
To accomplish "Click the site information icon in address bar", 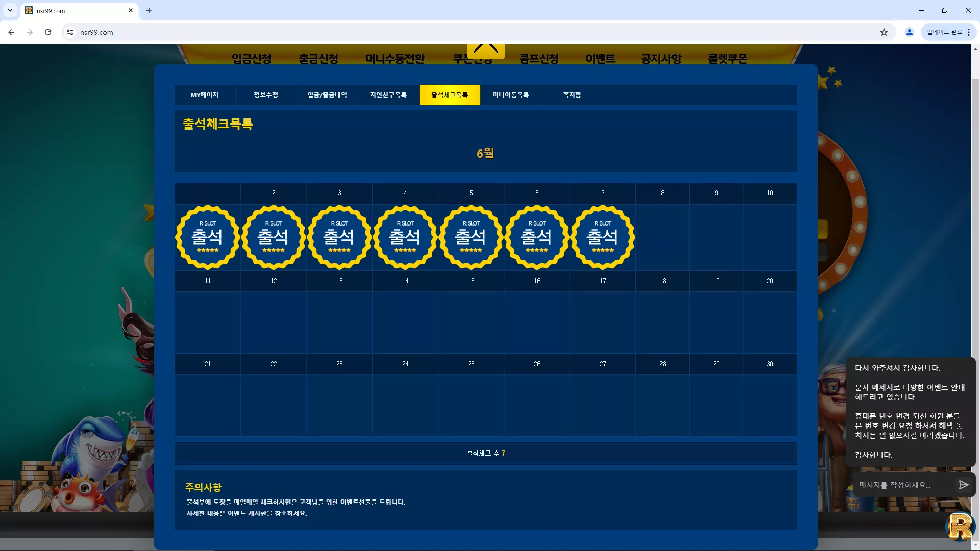I will [x=70, y=32].
